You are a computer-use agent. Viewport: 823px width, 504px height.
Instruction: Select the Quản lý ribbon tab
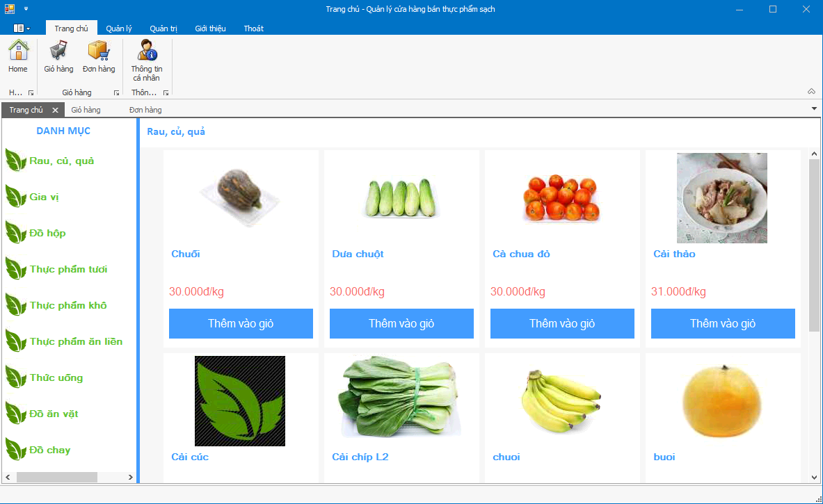tap(119, 29)
